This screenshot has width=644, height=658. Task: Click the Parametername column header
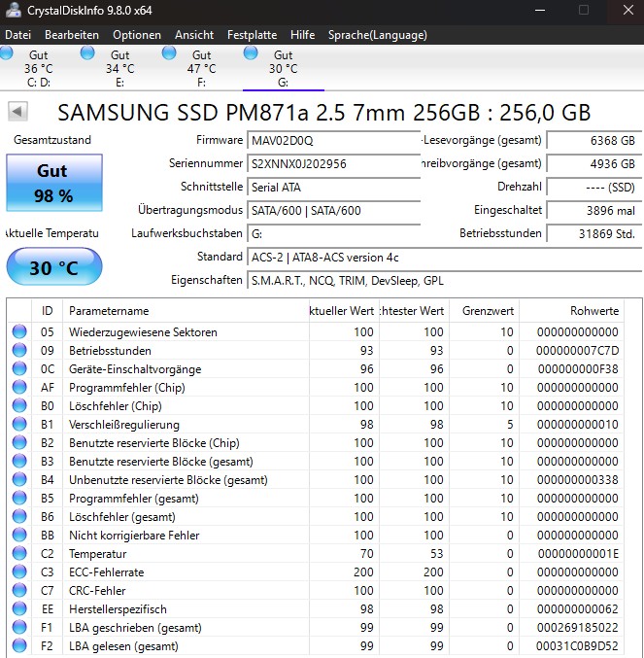pos(186,311)
